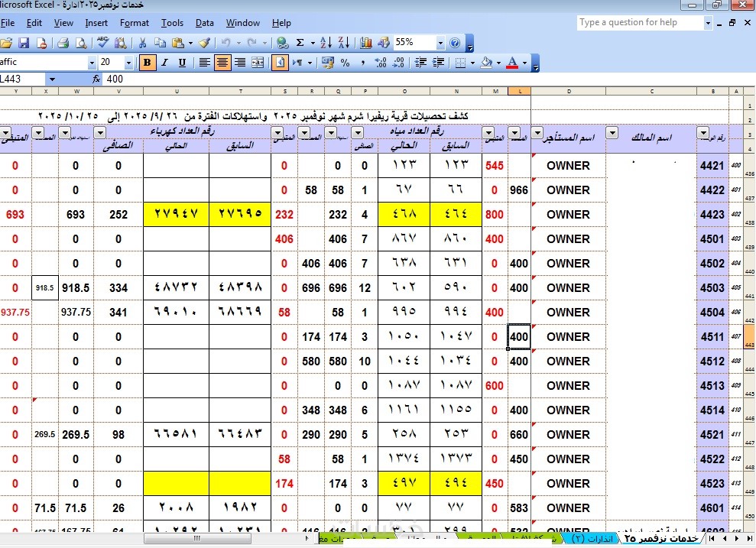Jump to last sheet tab arrow
This screenshot has width=756, height=548.
pyautogui.click(x=749, y=538)
